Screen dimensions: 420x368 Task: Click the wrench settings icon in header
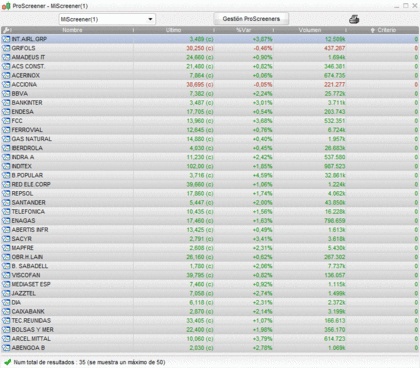click(x=6, y=30)
